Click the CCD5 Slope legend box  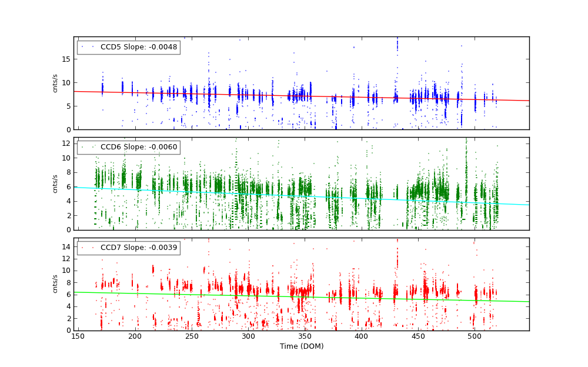pyautogui.click(x=128, y=47)
